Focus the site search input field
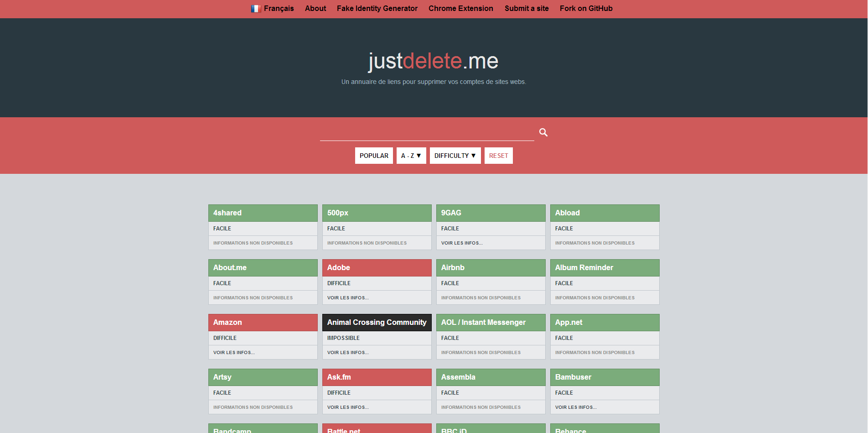This screenshot has width=868, height=433. (x=427, y=132)
